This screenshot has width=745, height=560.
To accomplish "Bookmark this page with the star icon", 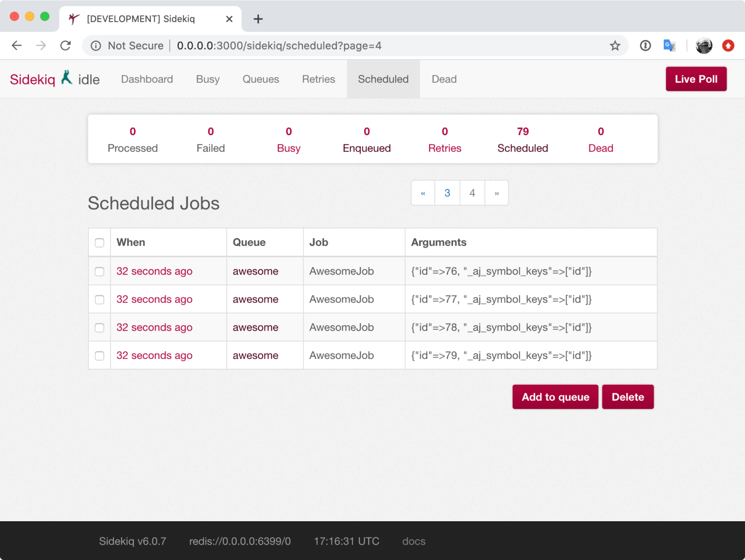I will pos(615,46).
